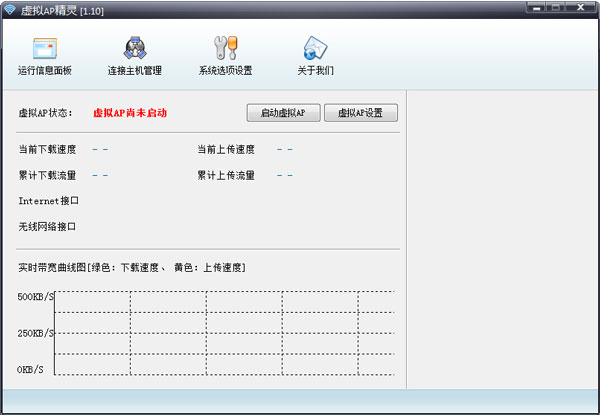Click the 虚拟AP设置 button
The height and width of the screenshot is (415, 600).
360,113
